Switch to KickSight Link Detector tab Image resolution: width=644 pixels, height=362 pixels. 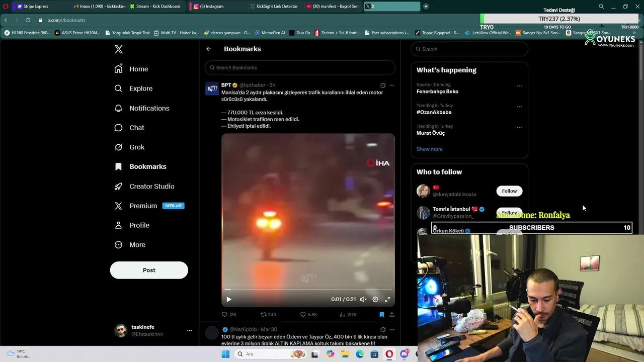pos(275,7)
